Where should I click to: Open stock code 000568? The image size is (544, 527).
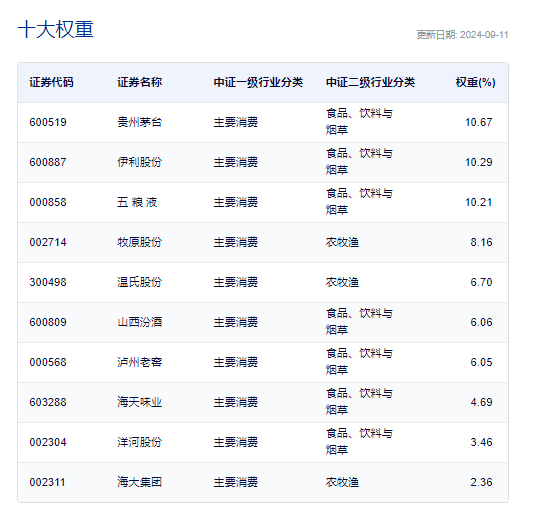click(48, 362)
